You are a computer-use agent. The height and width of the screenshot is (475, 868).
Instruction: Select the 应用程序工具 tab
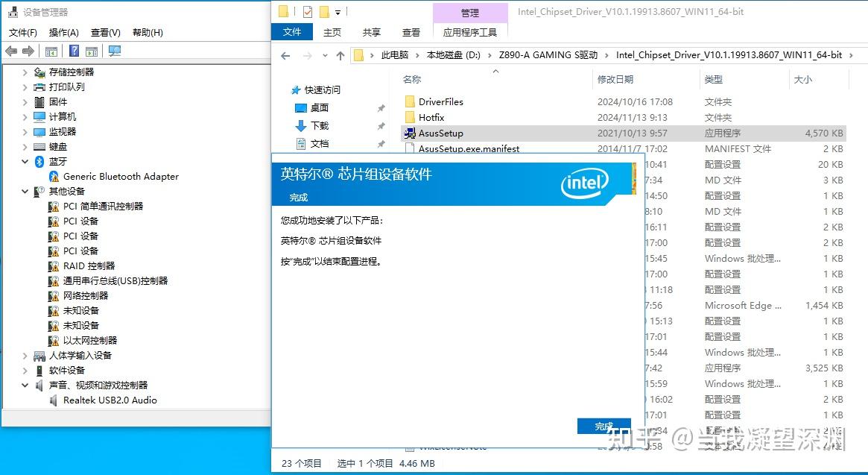coord(470,32)
